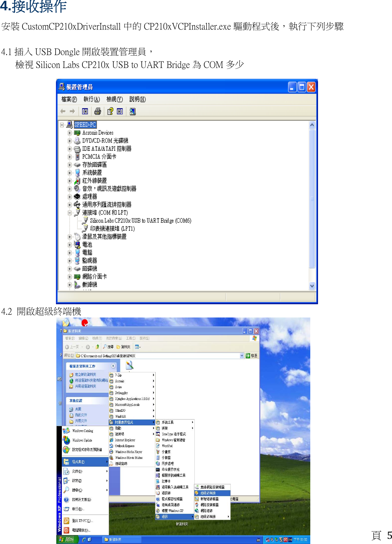Expand the 處理器 tree node
The height and width of the screenshot is (544, 392).
pyautogui.click(x=70, y=197)
